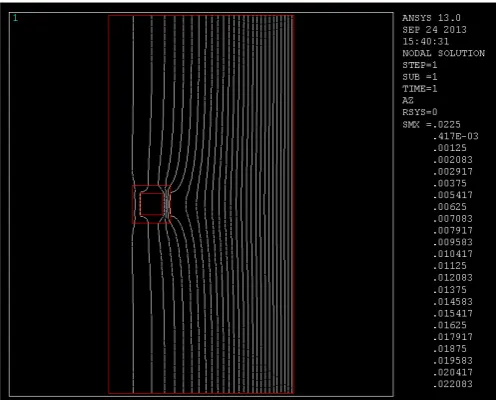Screen dimensions: 501x400
Task: Click contour value .020417
Action: pos(453,372)
